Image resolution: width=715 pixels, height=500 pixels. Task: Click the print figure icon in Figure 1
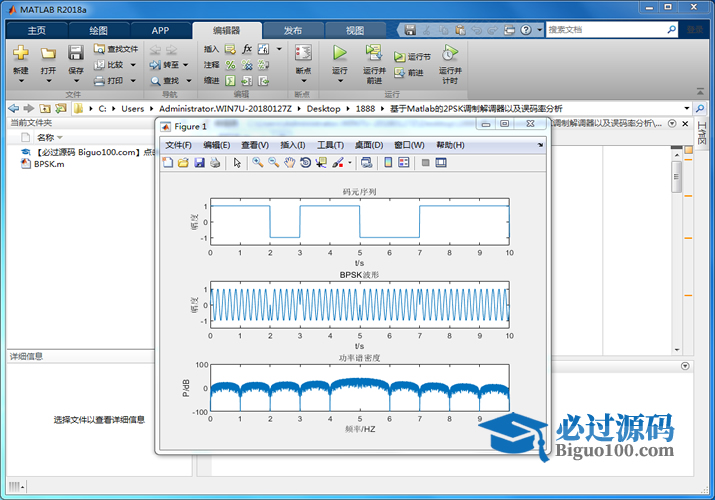click(x=215, y=162)
